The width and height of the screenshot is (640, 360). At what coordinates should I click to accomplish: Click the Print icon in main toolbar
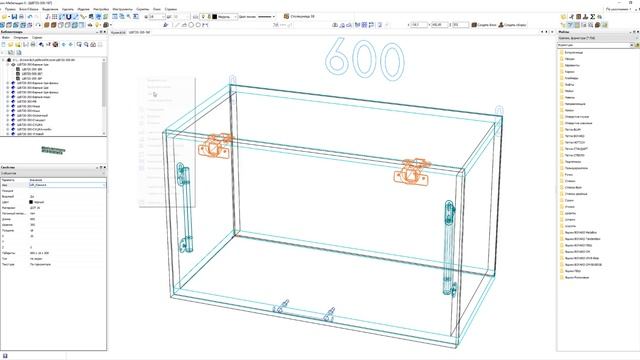tap(21, 17)
